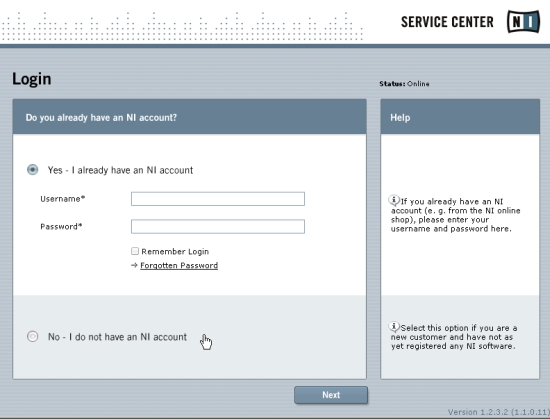Click the Version number text at bottom

[499, 412]
